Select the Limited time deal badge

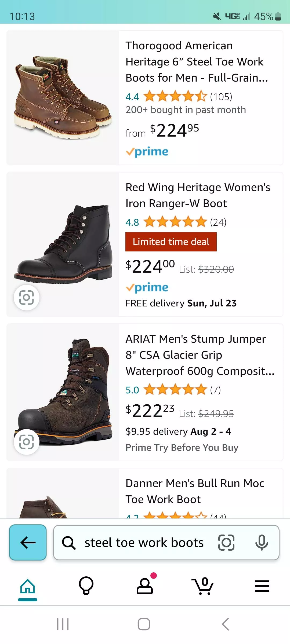[171, 242]
